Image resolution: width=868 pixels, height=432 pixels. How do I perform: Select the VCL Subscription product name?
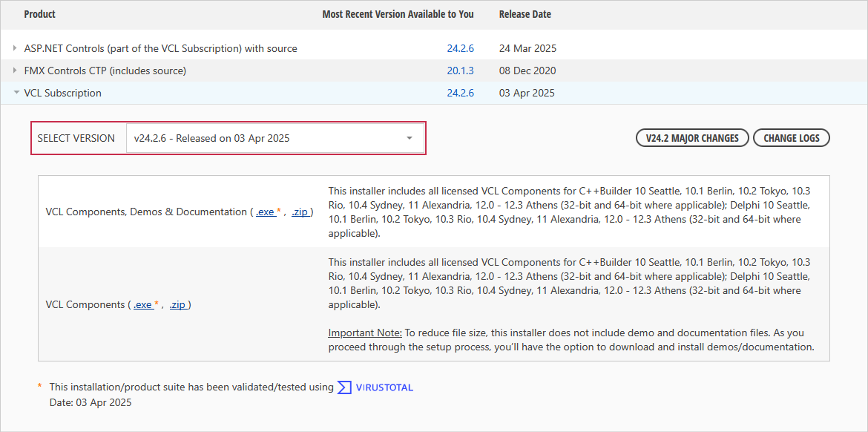62,93
